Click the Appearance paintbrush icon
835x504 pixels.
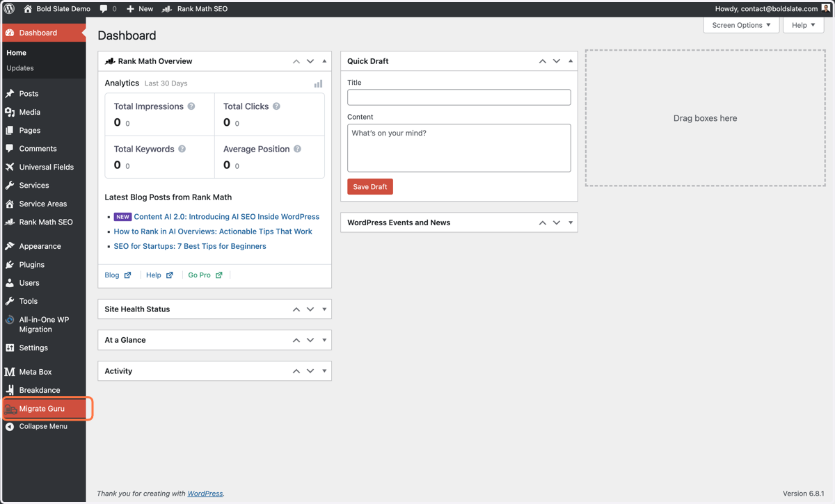[10, 246]
